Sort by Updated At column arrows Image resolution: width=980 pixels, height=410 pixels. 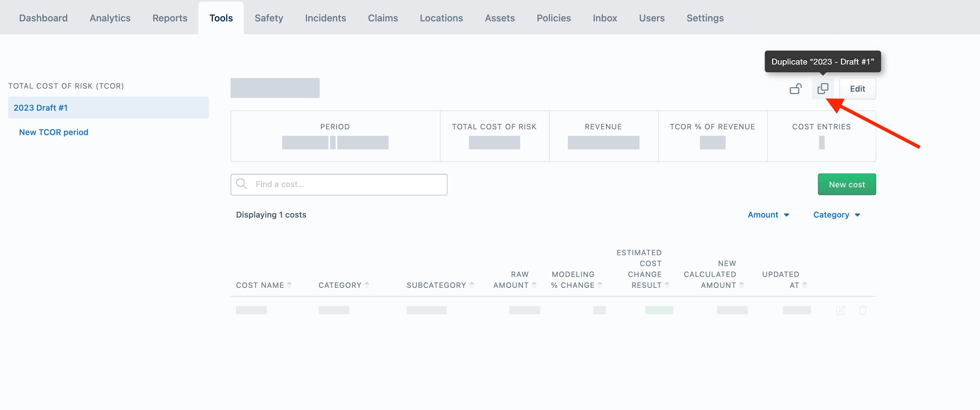coord(804,285)
